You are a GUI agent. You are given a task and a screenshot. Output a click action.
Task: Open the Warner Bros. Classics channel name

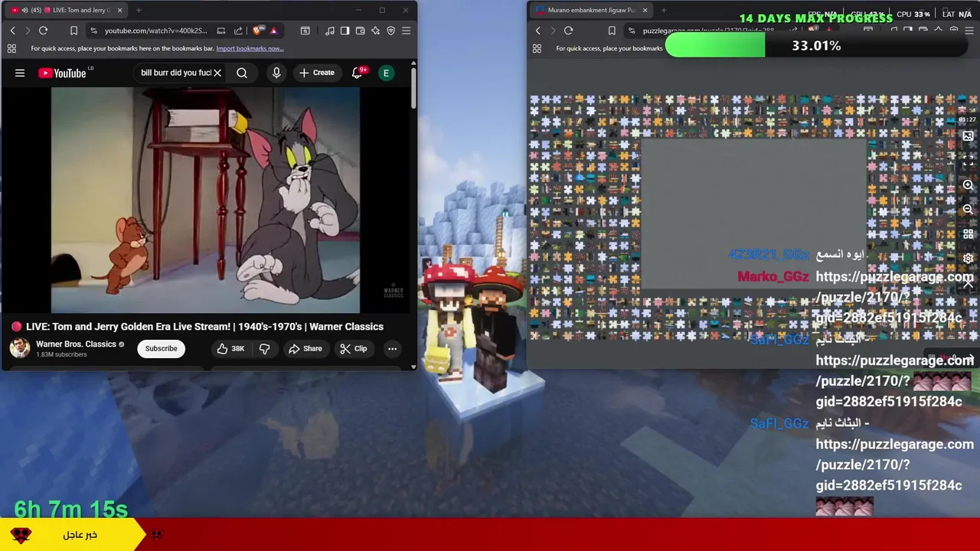click(76, 344)
